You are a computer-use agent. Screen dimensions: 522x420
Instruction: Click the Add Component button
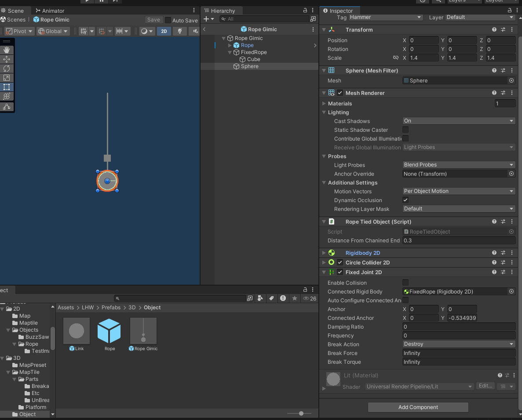pyautogui.click(x=418, y=407)
